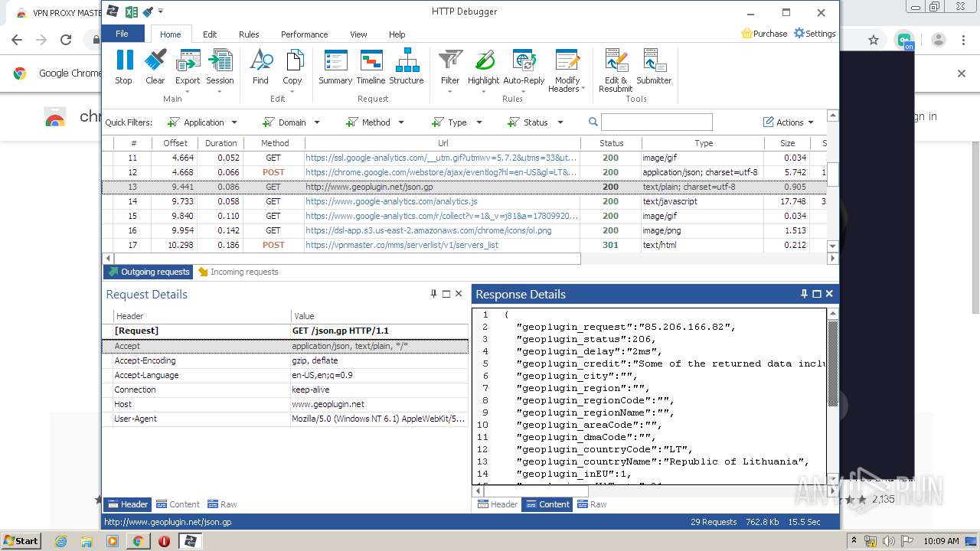Open Internet Explorer from the taskbar

60,541
